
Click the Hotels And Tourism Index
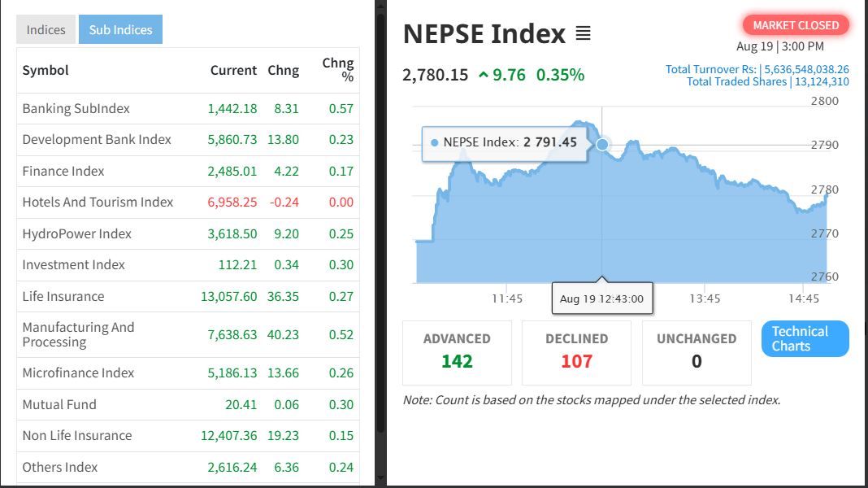[x=98, y=203]
